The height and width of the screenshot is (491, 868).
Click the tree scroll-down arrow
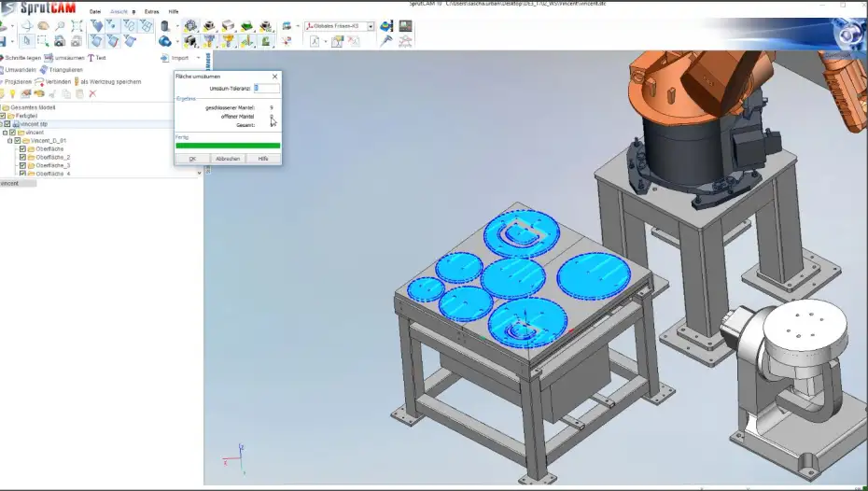200,173
